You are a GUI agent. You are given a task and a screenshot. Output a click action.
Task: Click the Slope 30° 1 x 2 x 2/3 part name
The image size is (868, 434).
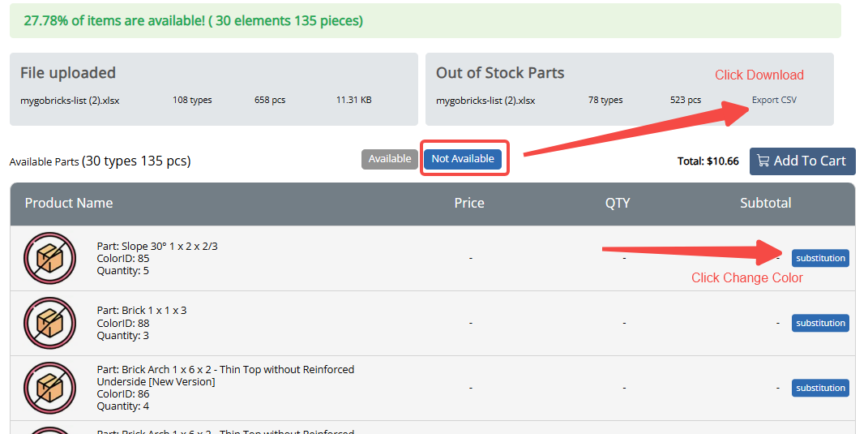click(x=157, y=246)
